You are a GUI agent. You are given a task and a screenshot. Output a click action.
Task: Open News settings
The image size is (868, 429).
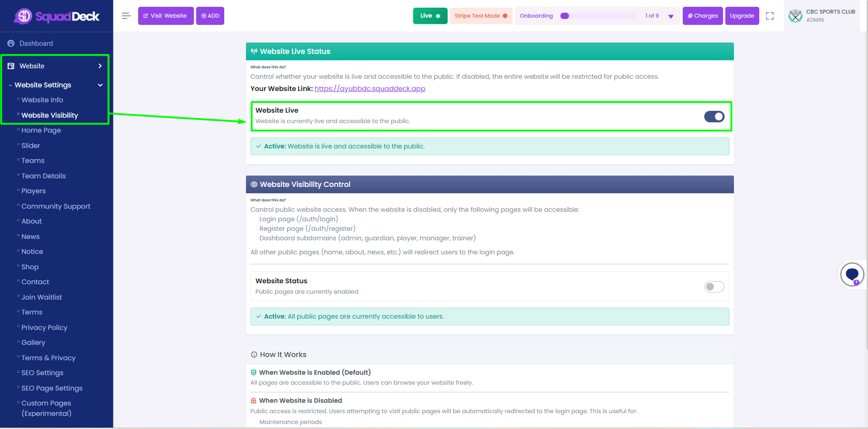pos(30,237)
